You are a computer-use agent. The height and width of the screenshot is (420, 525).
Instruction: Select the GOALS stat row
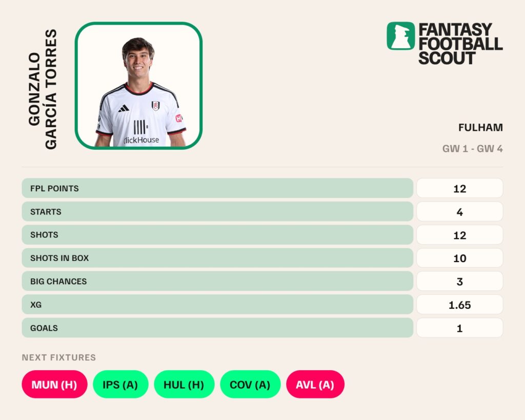click(x=262, y=328)
